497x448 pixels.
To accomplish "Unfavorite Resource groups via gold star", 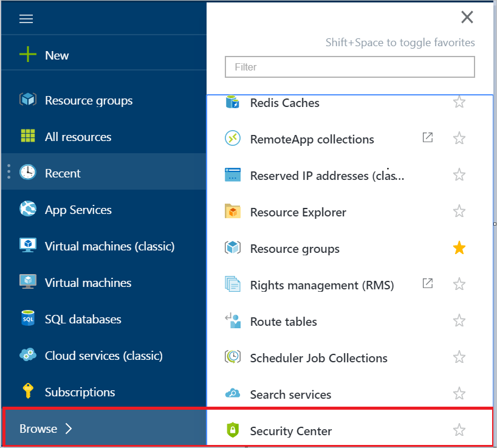I will (459, 247).
